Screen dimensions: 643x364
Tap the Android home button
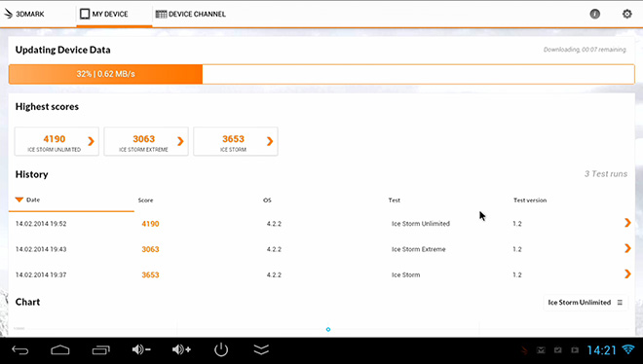point(60,350)
